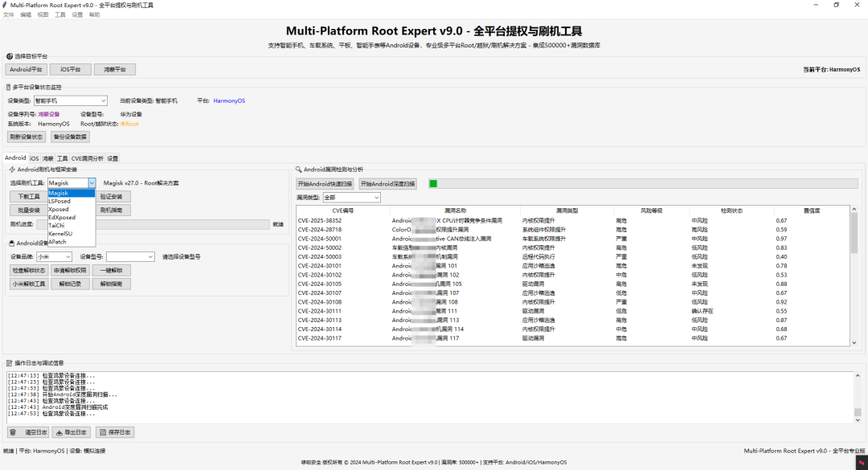Choose Xposed from the dropdown list
The width and height of the screenshot is (868, 470).
pyautogui.click(x=72, y=209)
